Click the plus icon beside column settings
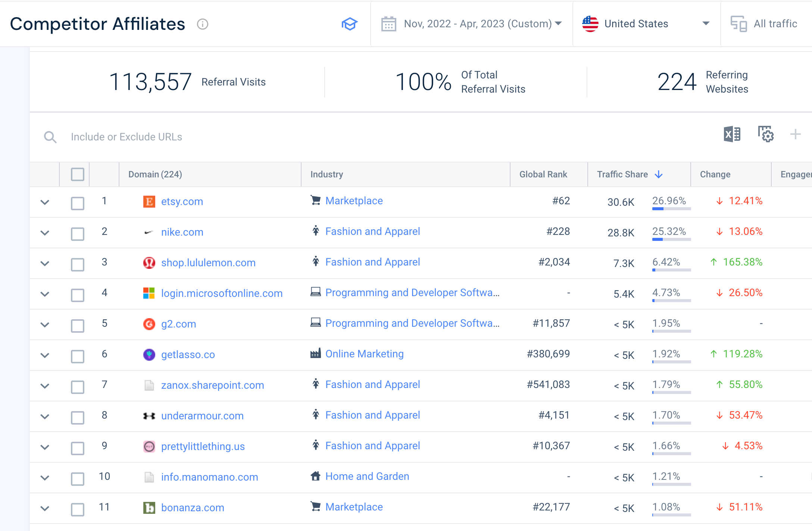The height and width of the screenshot is (531, 812). pos(796,134)
